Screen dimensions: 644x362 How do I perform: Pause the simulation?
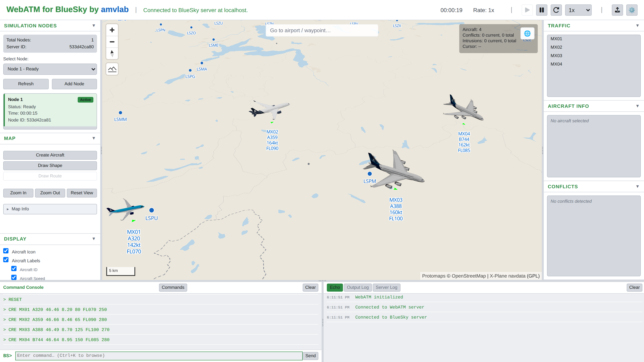542,10
